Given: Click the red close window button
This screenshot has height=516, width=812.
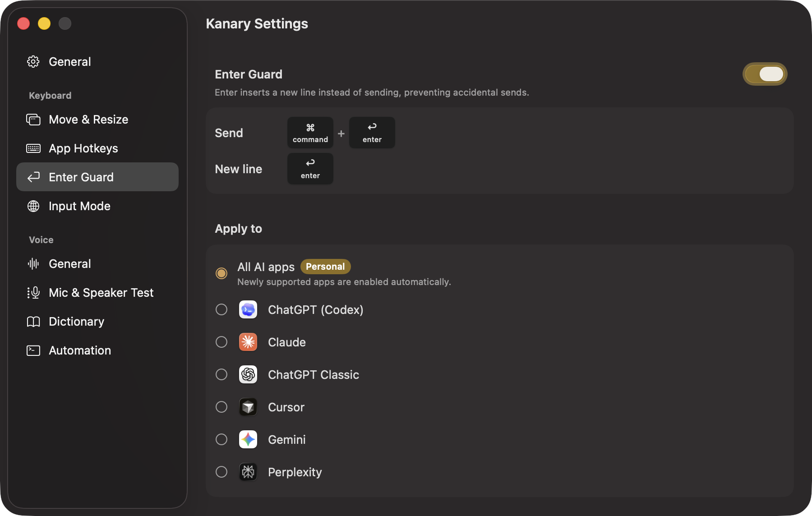Looking at the screenshot, I should 23,23.
